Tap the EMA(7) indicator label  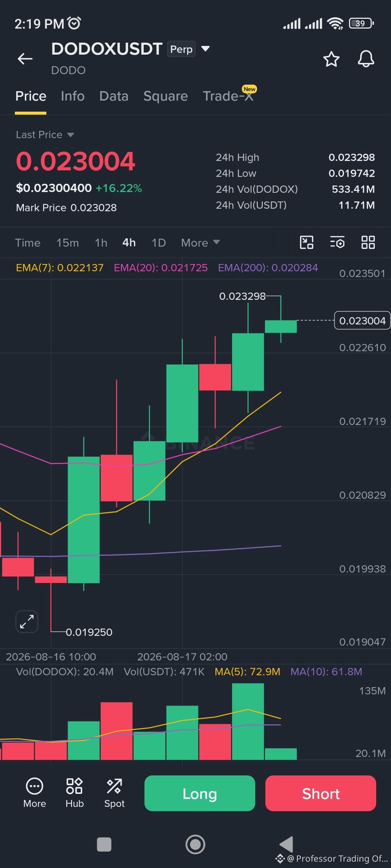pyautogui.click(x=60, y=268)
